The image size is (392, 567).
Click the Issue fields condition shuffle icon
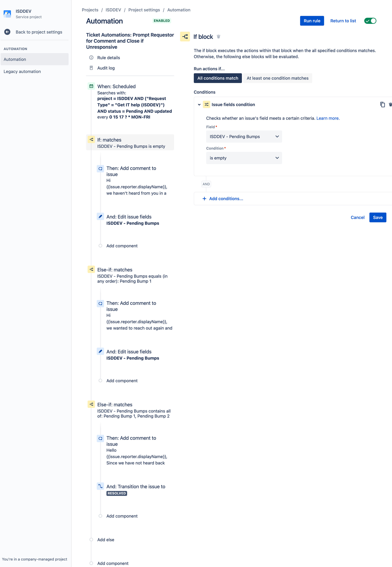[x=206, y=104]
